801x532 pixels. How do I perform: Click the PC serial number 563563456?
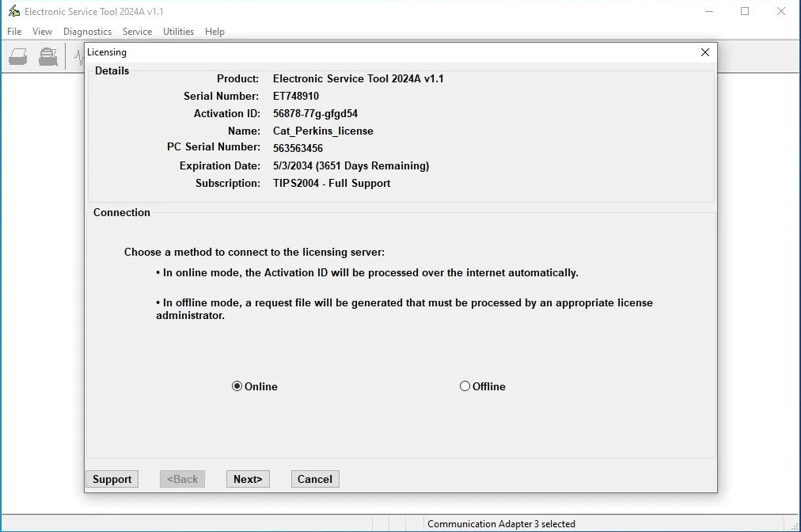298,148
